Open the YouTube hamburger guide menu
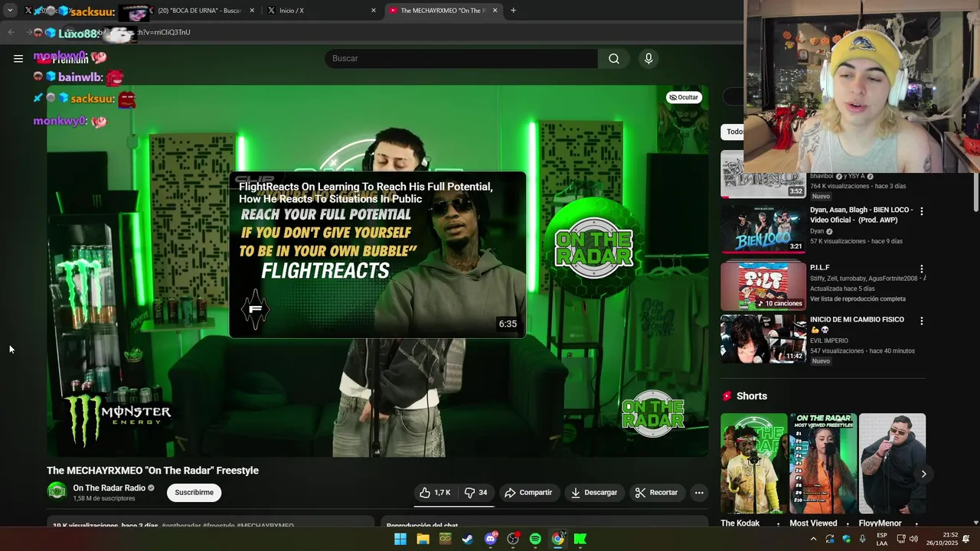Screen dimensions: 980x551 point(18,58)
